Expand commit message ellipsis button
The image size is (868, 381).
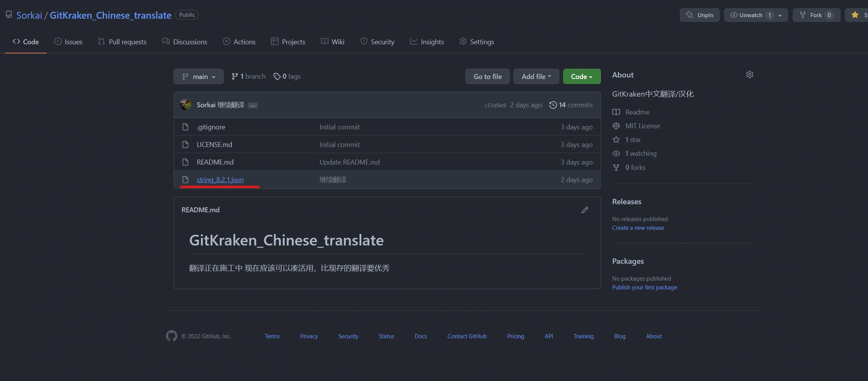point(253,105)
